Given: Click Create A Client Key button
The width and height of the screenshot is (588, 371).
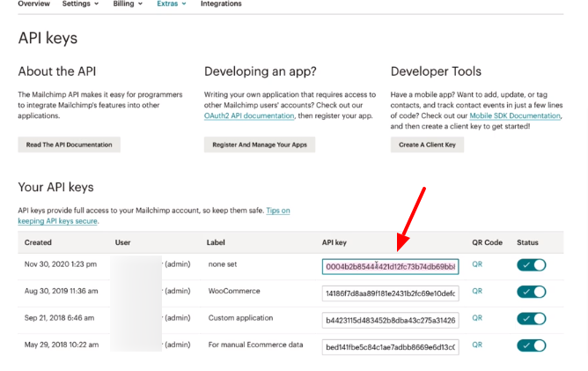Looking at the screenshot, I should click(427, 145).
